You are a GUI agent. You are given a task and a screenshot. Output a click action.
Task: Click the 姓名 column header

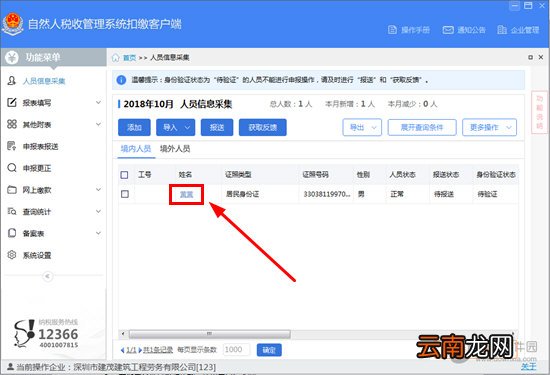pos(185,175)
